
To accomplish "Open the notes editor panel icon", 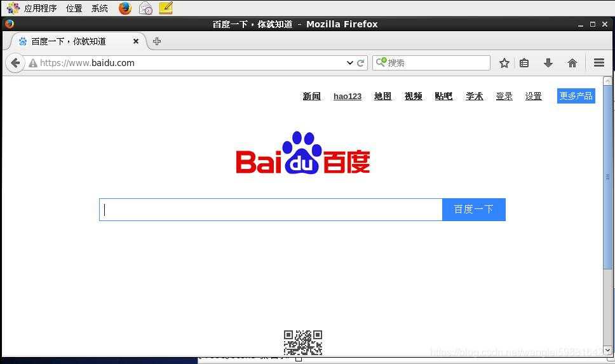I will click(x=166, y=8).
